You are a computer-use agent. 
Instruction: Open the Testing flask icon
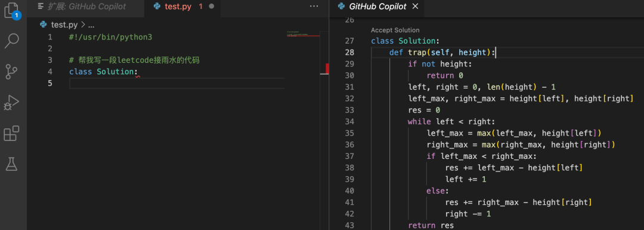pyautogui.click(x=12, y=164)
